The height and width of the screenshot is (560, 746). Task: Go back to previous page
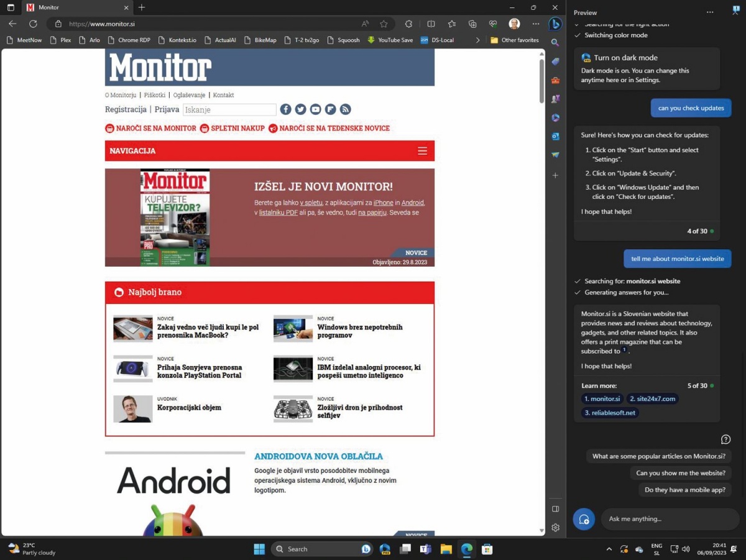pyautogui.click(x=12, y=24)
